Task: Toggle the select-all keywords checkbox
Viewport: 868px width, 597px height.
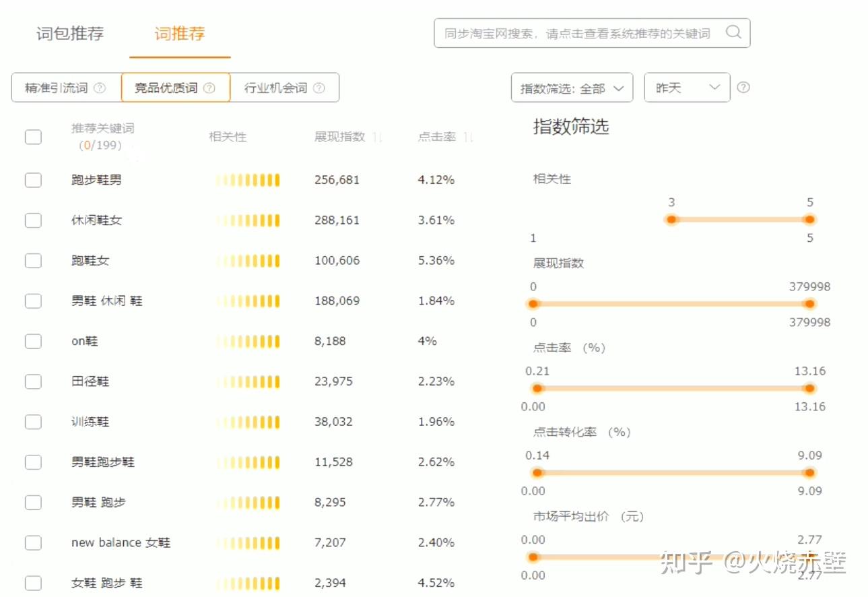Action: [33, 137]
